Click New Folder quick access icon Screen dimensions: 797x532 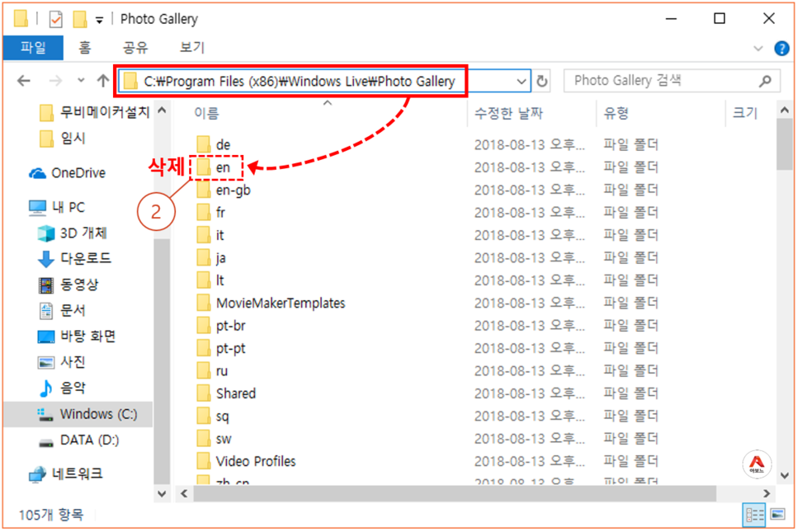click(79, 19)
